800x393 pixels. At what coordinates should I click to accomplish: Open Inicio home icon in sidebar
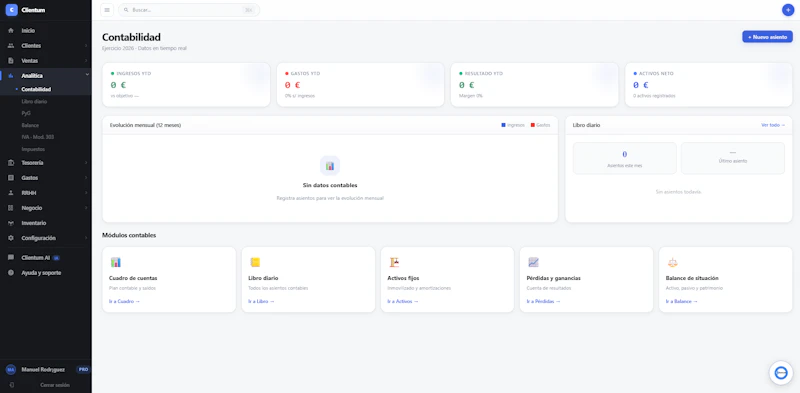11,31
